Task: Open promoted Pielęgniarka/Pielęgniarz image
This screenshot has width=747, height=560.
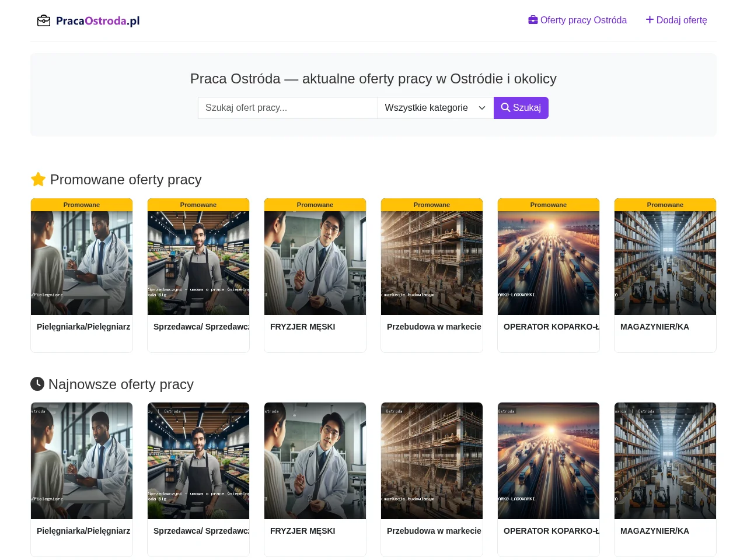Action: point(82,263)
